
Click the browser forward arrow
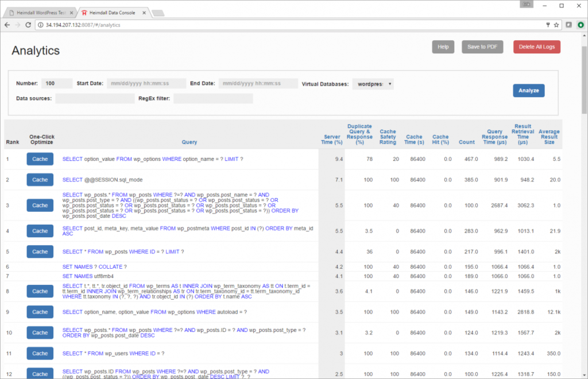click(x=18, y=25)
